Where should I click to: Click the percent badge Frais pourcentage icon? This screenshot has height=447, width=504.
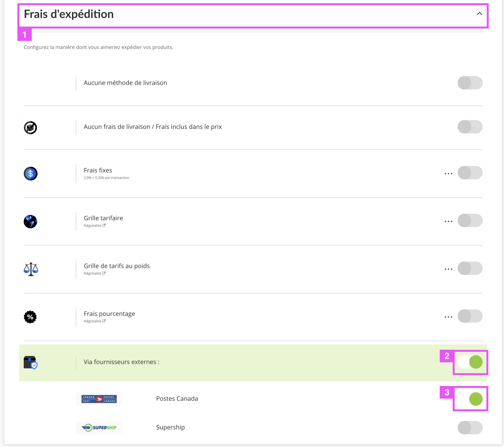[x=30, y=317]
